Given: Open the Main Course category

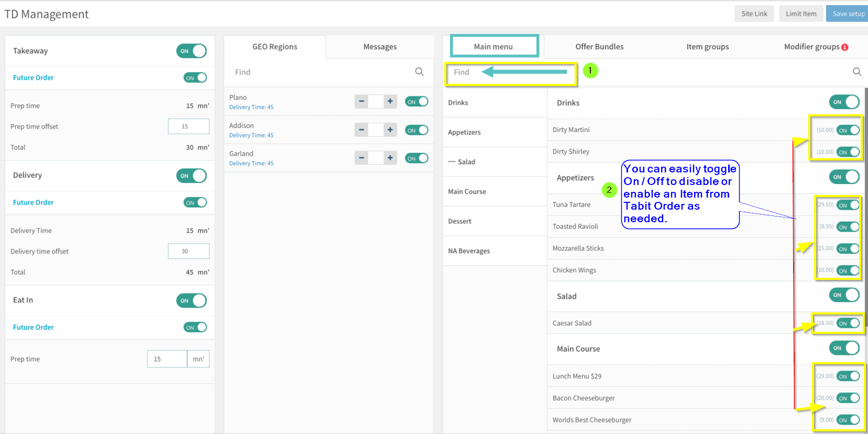Looking at the screenshot, I should tap(467, 192).
